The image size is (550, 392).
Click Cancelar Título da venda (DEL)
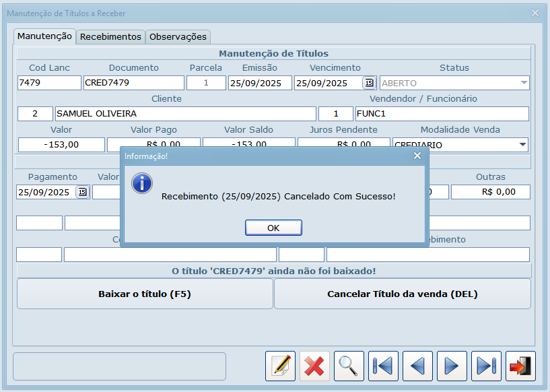point(402,294)
